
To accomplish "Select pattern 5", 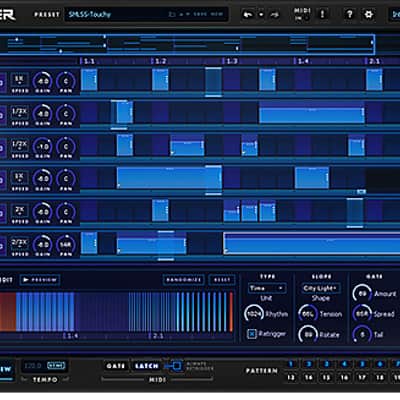I will point(362,364).
